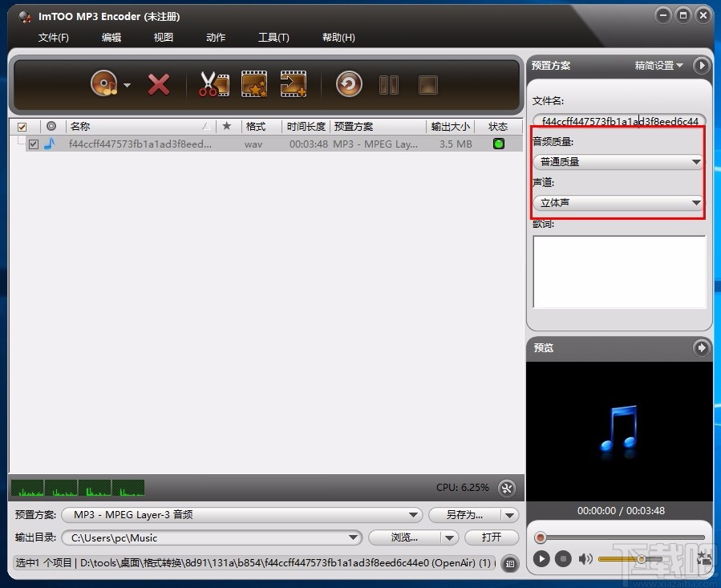
Task: Click the stop icon in the toolbar
Action: point(427,83)
